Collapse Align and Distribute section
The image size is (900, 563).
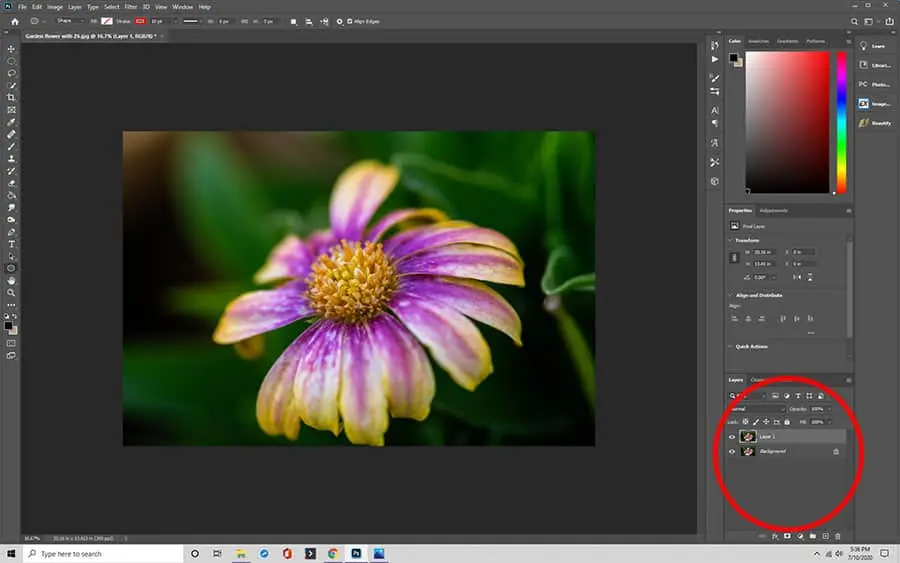point(731,295)
